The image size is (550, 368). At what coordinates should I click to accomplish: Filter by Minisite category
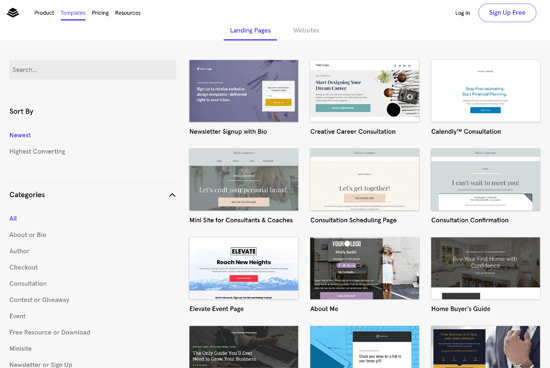click(x=20, y=349)
